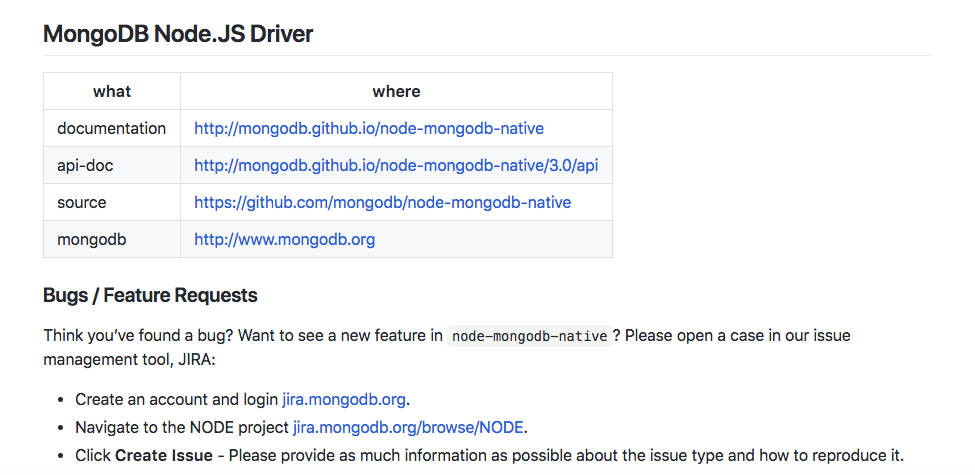
Task: Open the api-doc link ending in 3.0/api
Action: pyautogui.click(x=396, y=165)
